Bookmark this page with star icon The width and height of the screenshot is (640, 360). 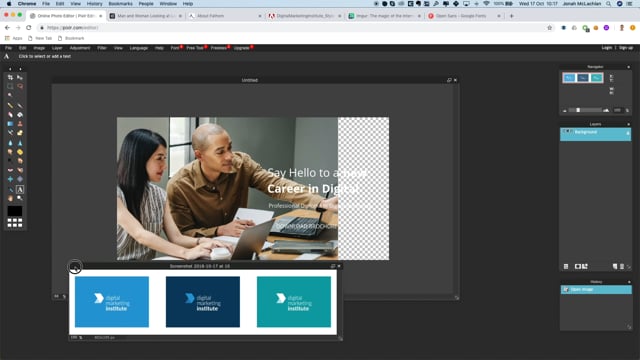tap(549, 28)
